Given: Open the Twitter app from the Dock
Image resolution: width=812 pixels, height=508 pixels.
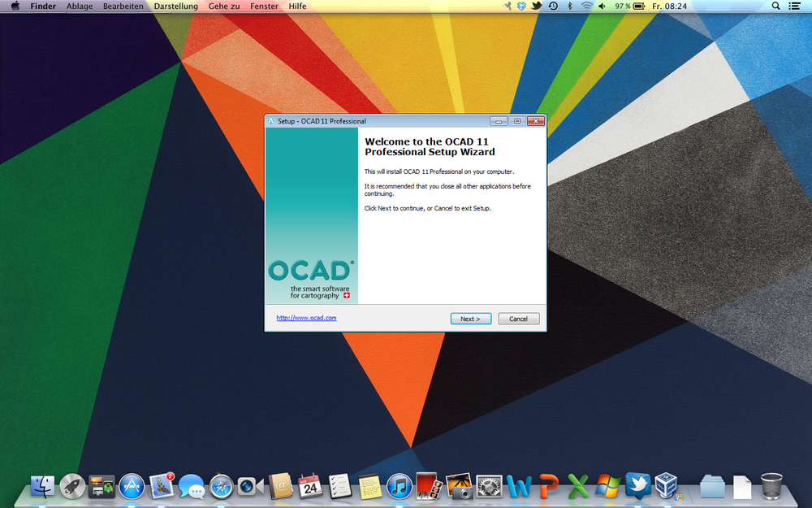Looking at the screenshot, I should click(638, 485).
